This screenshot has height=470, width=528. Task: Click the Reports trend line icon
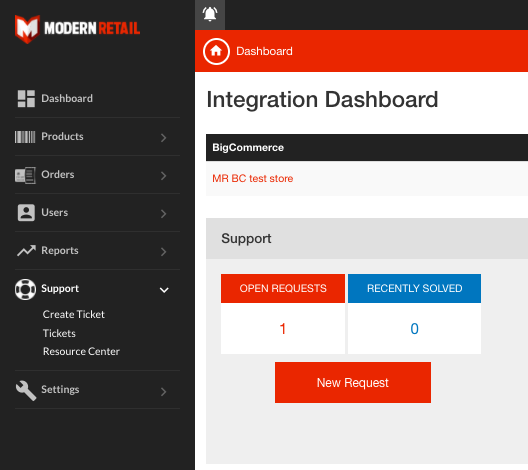(26, 250)
